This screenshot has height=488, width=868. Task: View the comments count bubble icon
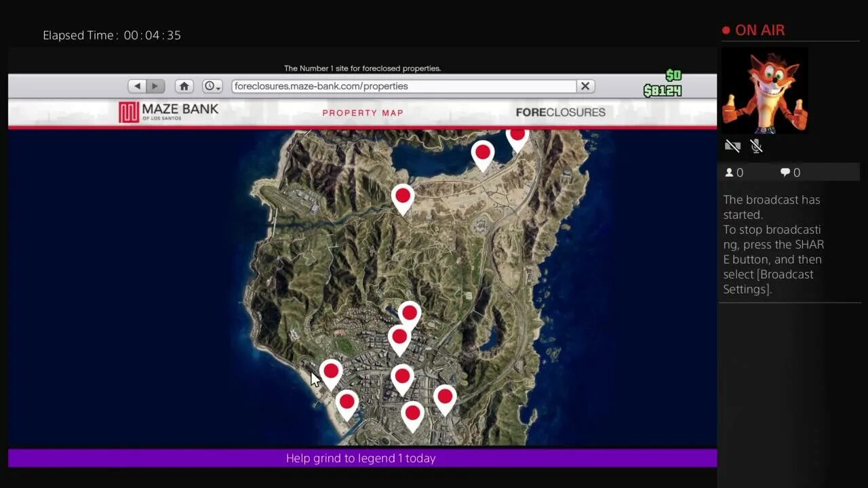(785, 173)
